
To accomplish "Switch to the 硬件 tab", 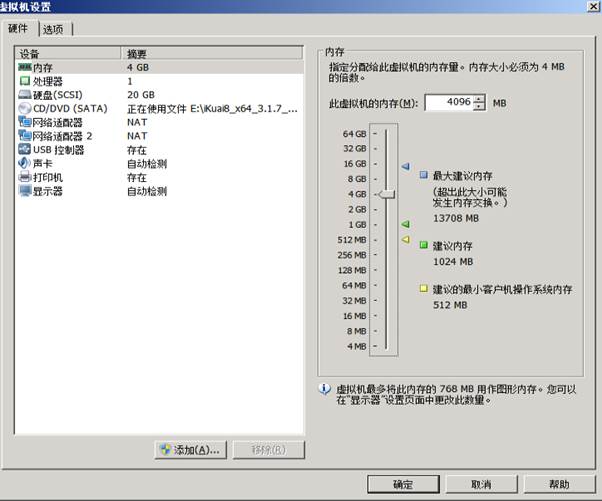I will click(x=21, y=28).
